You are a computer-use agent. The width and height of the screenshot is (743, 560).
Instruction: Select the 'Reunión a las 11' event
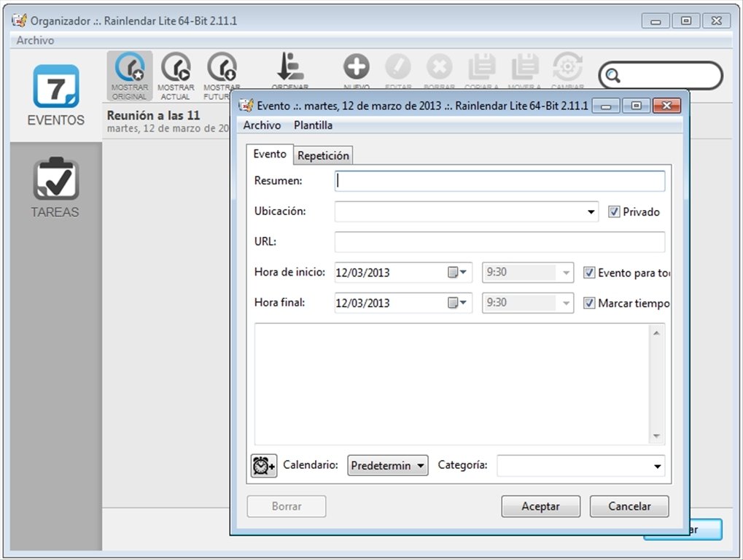coord(166,121)
